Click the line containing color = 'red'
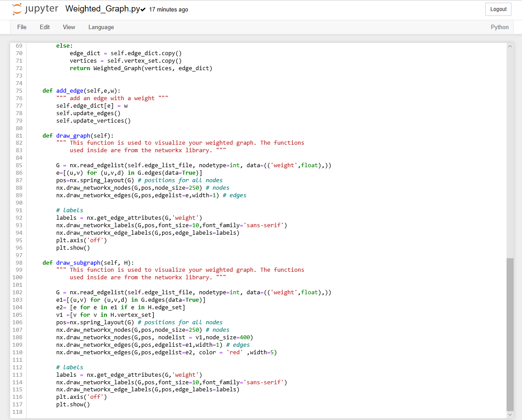Viewport: 522px width, 420px height. click(166, 352)
